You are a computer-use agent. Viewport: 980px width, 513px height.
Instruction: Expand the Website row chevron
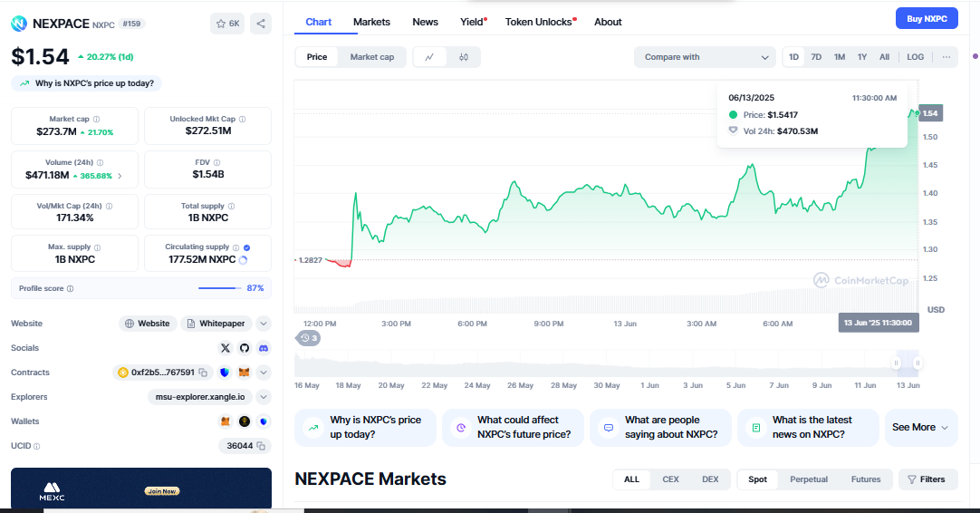coord(264,324)
